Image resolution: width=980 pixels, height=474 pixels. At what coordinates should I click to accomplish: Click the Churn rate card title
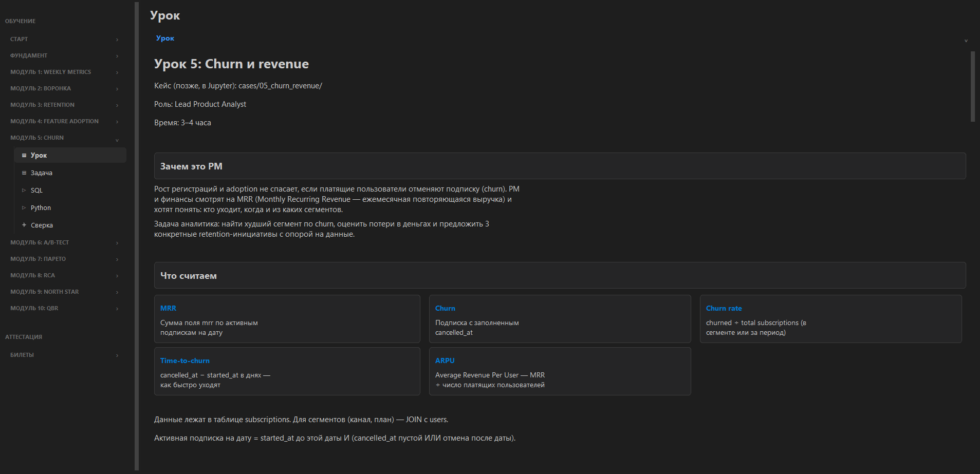(724, 308)
